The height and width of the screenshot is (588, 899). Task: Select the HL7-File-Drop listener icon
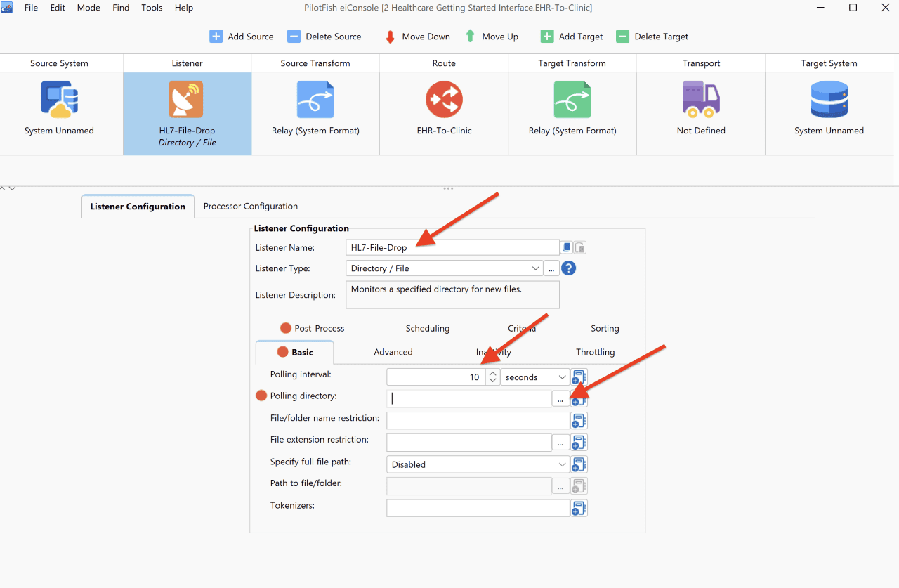click(186, 99)
